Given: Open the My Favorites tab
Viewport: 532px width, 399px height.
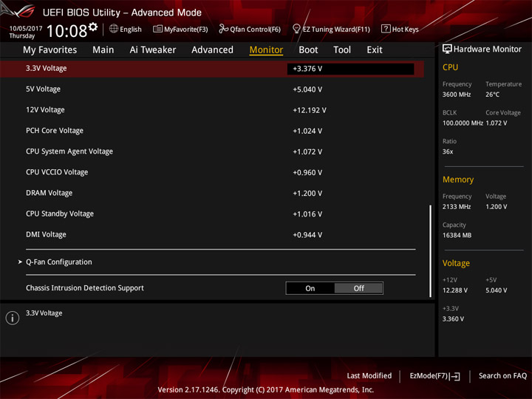Looking at the screenshot, I should coord(50,50).
